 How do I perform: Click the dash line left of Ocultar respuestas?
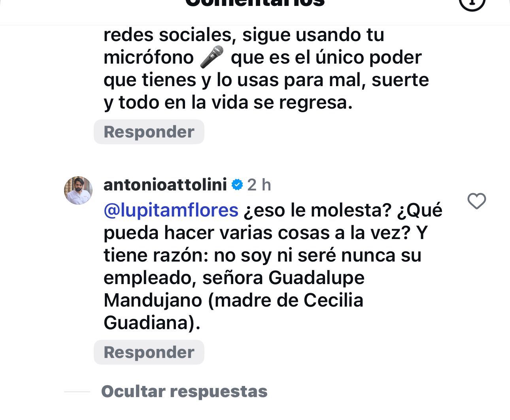point(77,392)
